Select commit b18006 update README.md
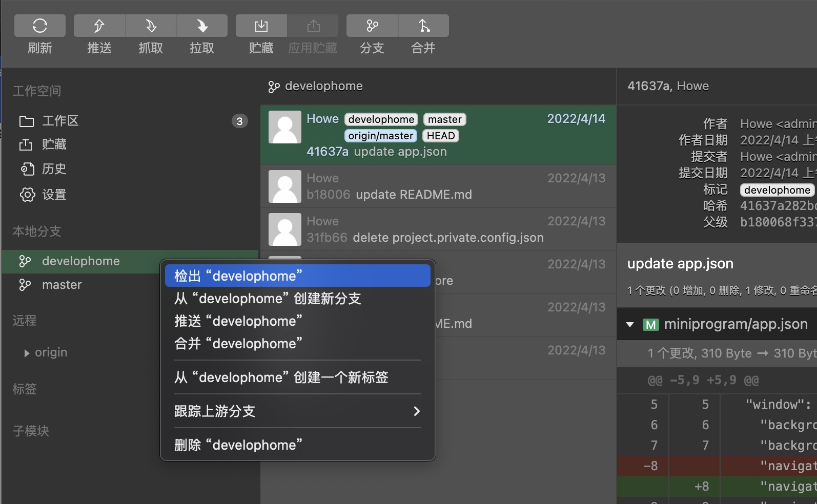Viewport: 817px width, 504px height. 438,186
